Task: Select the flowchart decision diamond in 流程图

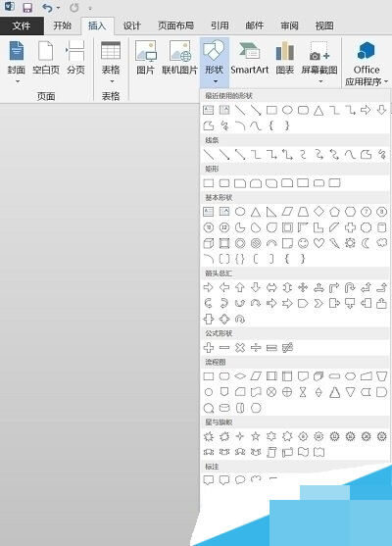Action: tap(240, 376)
